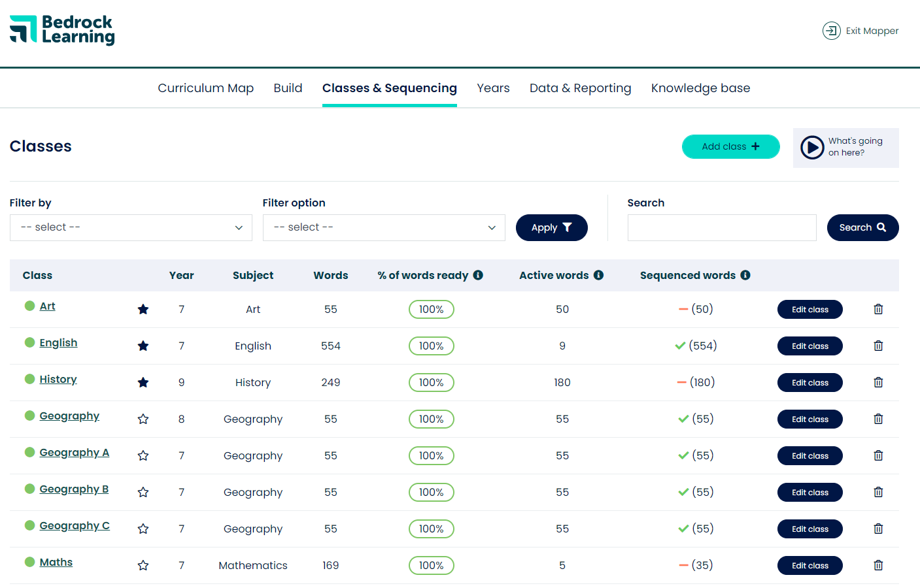Edit the Geography C class
The width and height of the screenshot is (920, 588).
click(x=810, y=529)
